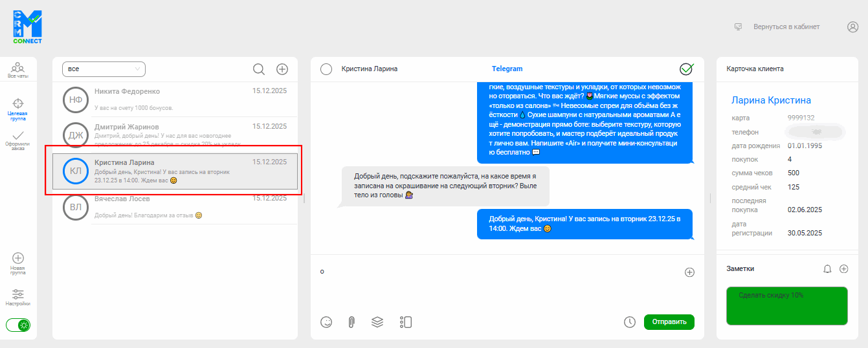Click last purchase date 02.06.2025
This screenshot has height=348, width=868.
pos(805,210)
